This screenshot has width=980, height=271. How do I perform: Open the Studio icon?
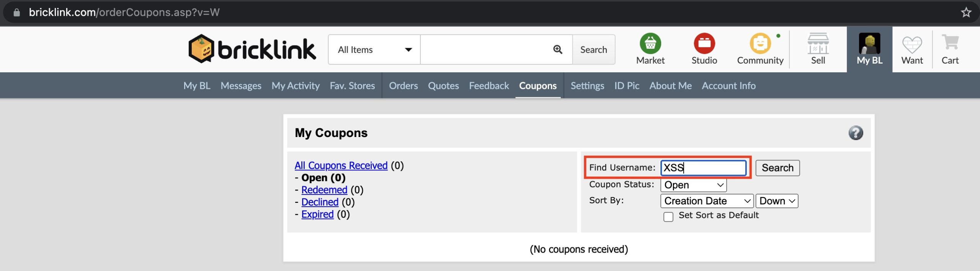704,44
